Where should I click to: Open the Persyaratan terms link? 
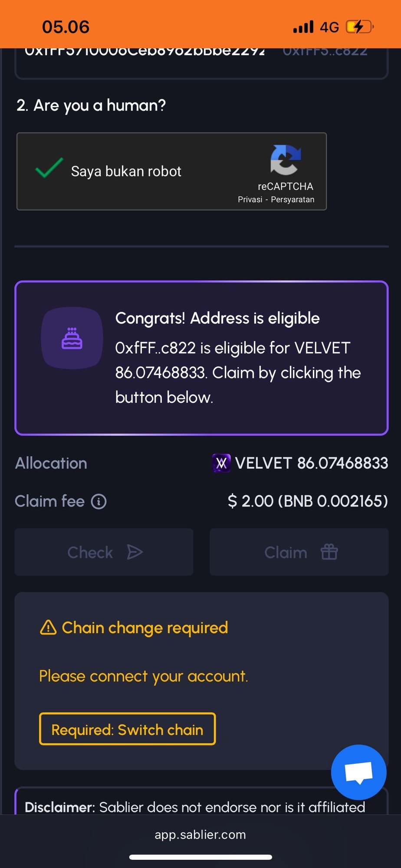(x=293, y=200)
